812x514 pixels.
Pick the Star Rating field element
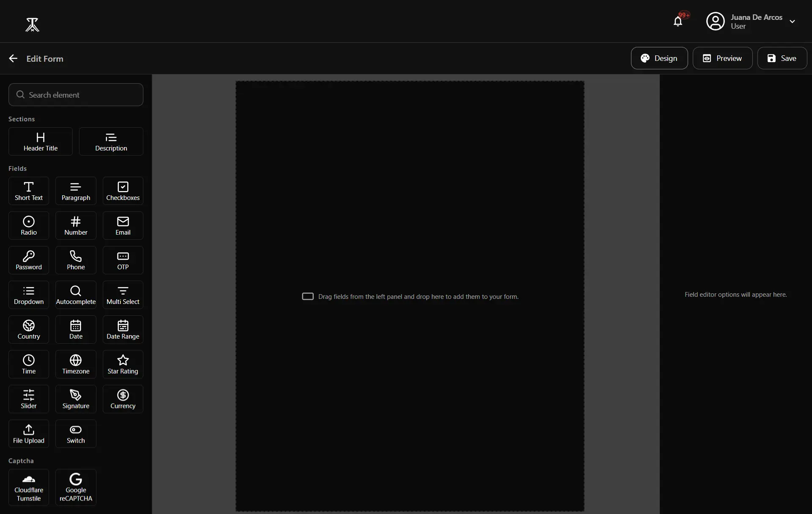(123, 364)
